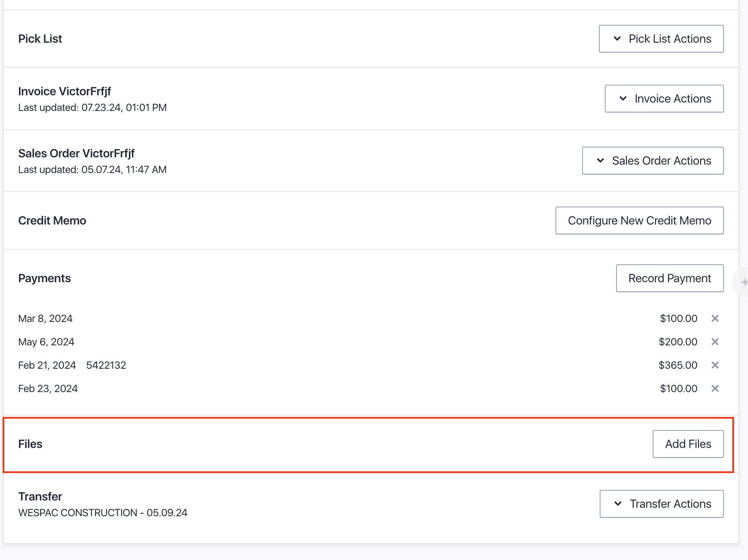The height and width of the screenshot is (560, 748).
Task: Click the Last updated 07.23.24 invoice timestamp
Action: [92, 107]
